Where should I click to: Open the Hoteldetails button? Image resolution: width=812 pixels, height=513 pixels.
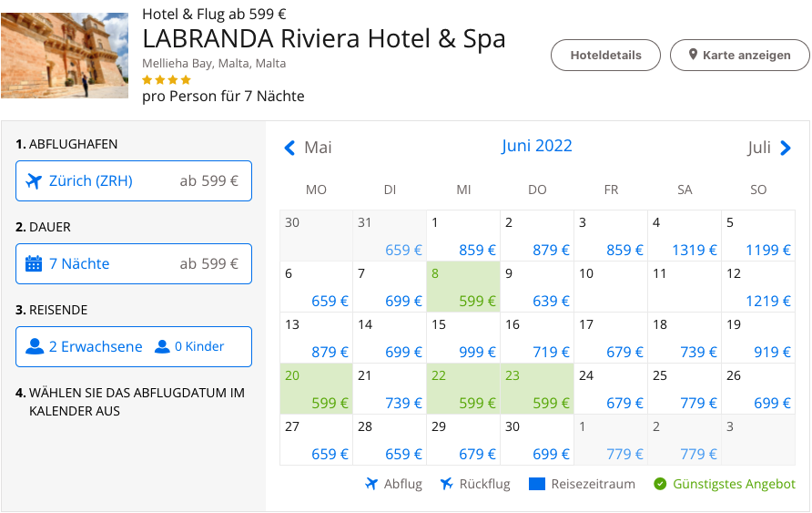point(605,55)
